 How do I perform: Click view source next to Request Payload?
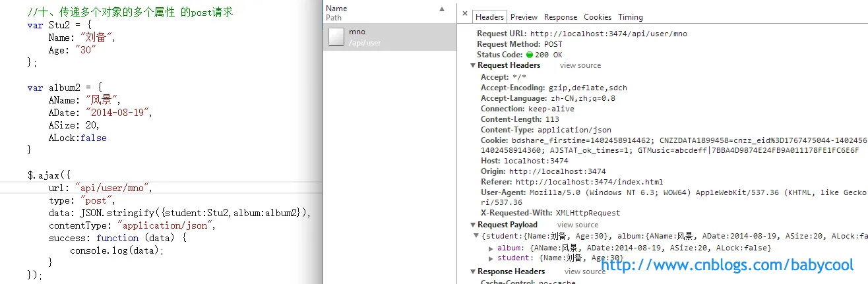point(577,225)
